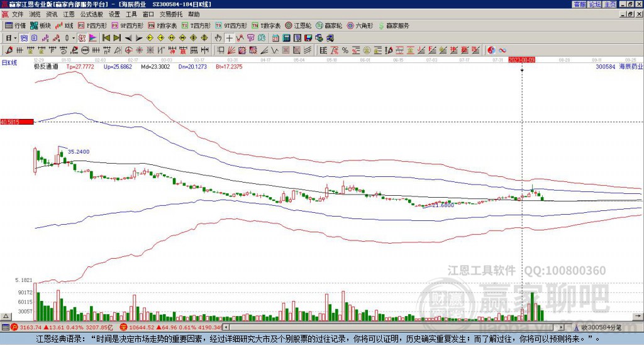Viewport: 644px width, 345px height.
Task: Select the red pencil drawing tool
Action: pyautogui.click(x=9, y=50)
